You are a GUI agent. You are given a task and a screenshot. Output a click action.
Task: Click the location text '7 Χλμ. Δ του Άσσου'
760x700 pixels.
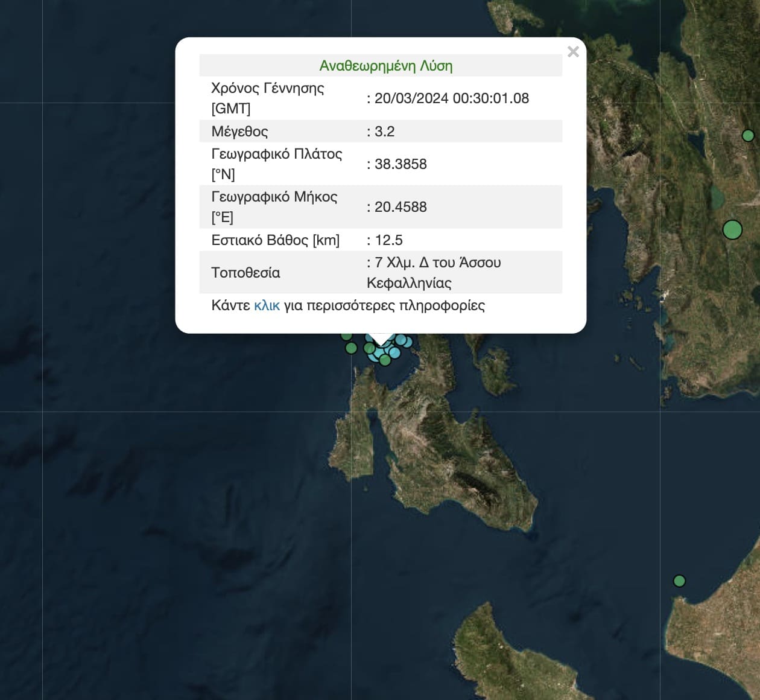(437, 262)
